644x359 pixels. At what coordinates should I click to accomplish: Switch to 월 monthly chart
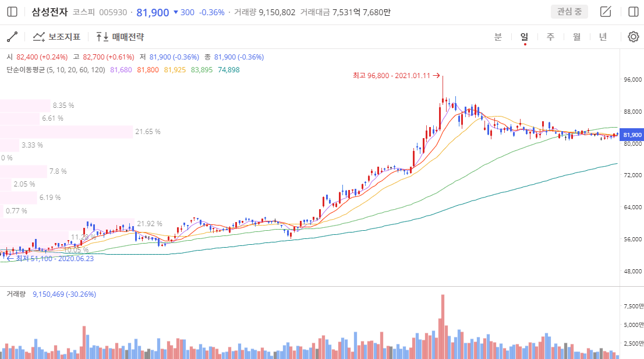(576, 37)
